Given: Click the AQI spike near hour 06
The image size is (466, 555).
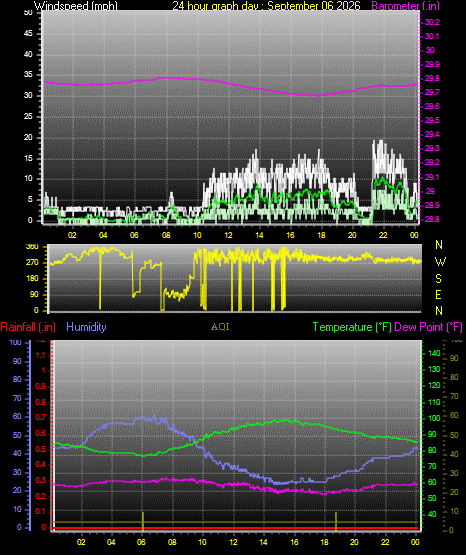Looking at the screenshot, I should click(143, 521).
